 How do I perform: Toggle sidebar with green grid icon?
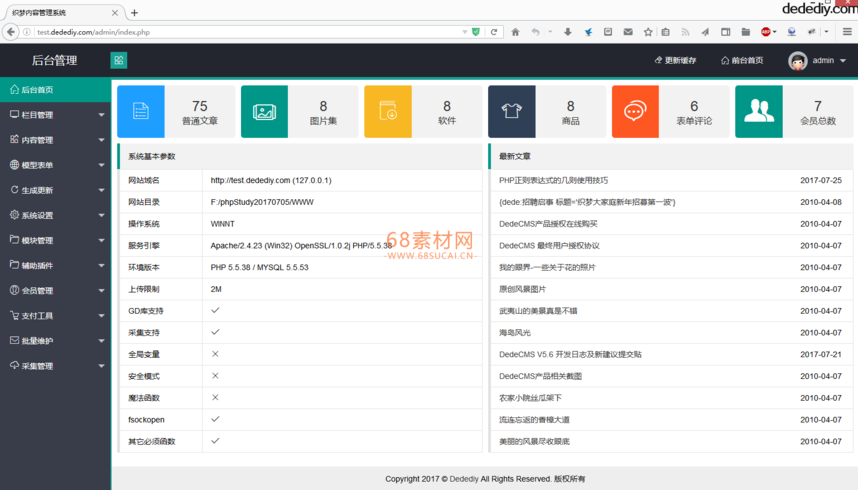pos(119,60)
